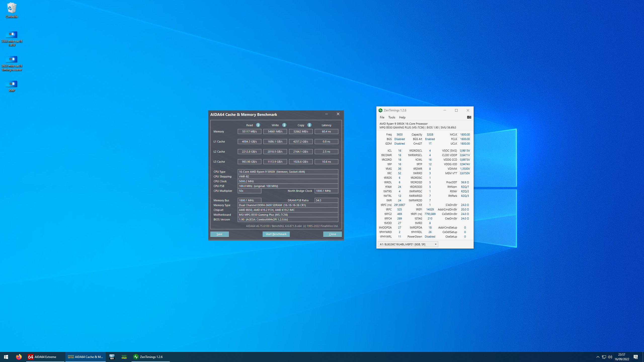
Task: Open the Corbeille recycle bin icon
Action: coord(12,10)
